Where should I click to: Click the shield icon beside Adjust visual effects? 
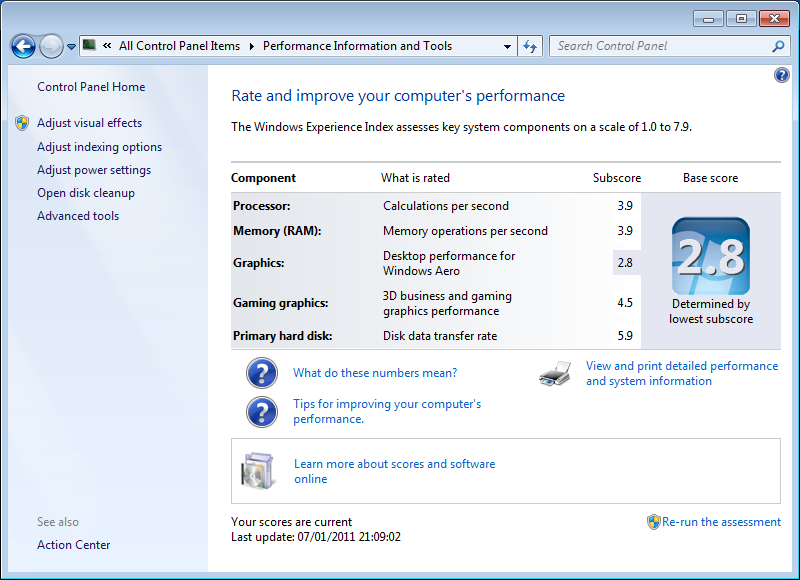point(22,123)
